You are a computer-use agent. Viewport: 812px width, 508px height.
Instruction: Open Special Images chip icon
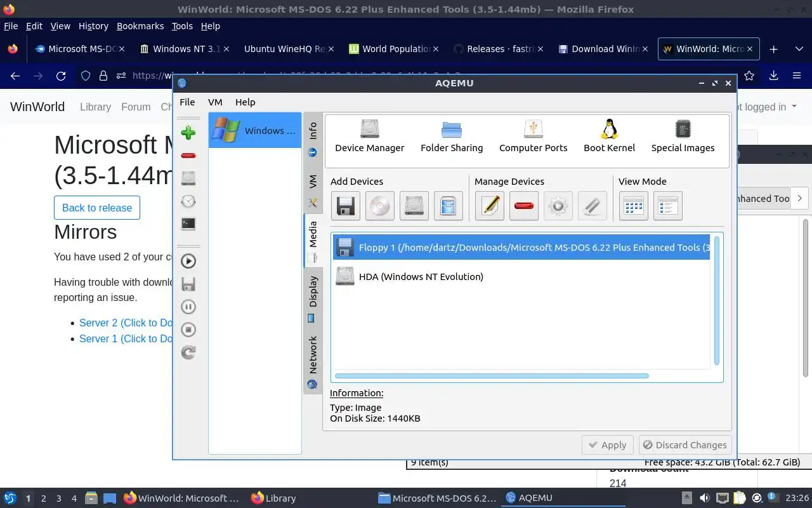[683, 136]
